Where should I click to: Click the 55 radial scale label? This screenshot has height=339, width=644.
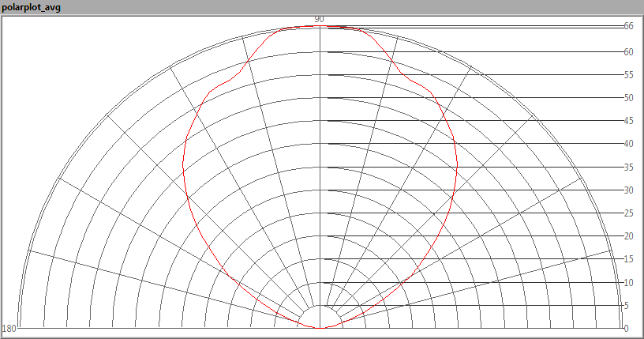pyautogui.click(x=628, y=75)
